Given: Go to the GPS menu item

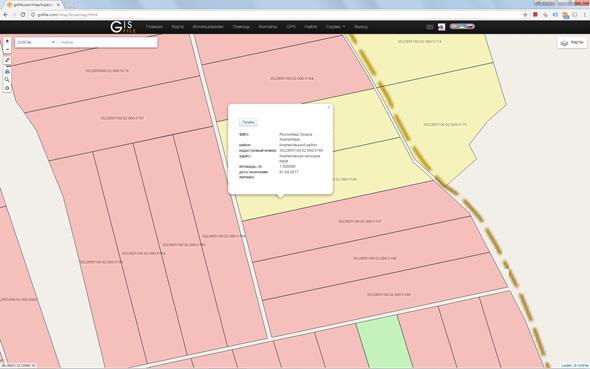Looking at the screenshot, I should (x=291, y=27).
